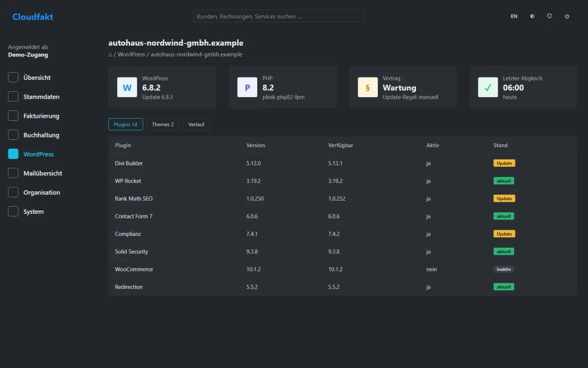588x368 pixels.
Task: Select the Contact Form 7 plugin name
Action: click(x=134, y=216)
